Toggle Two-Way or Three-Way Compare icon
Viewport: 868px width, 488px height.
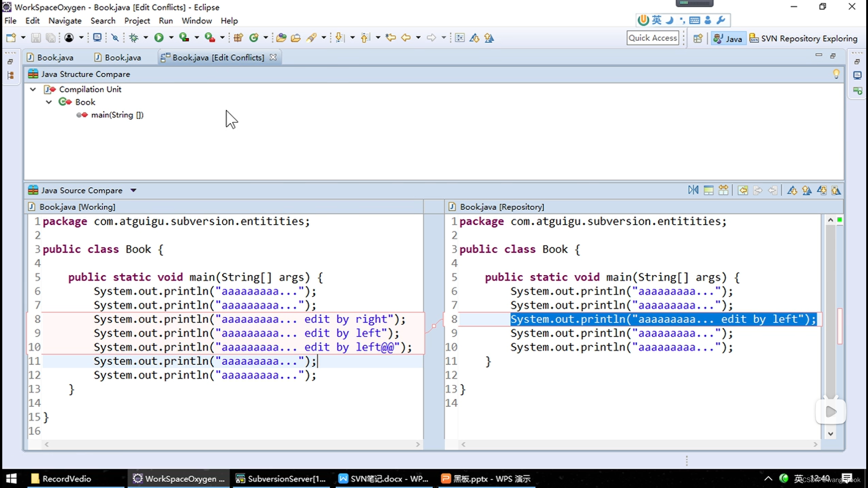[723, 190]
